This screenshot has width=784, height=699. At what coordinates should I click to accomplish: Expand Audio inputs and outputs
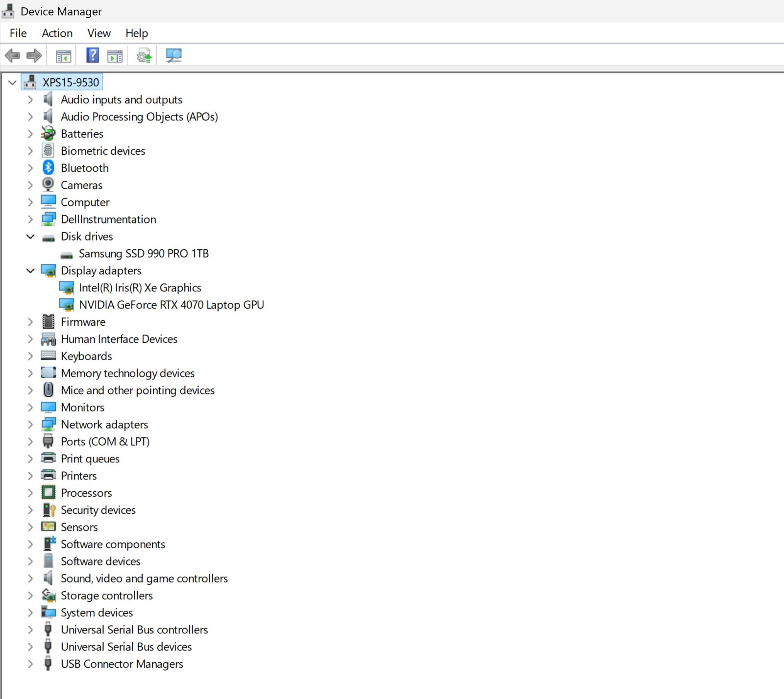pyautogui.click(x=30, y=99)
